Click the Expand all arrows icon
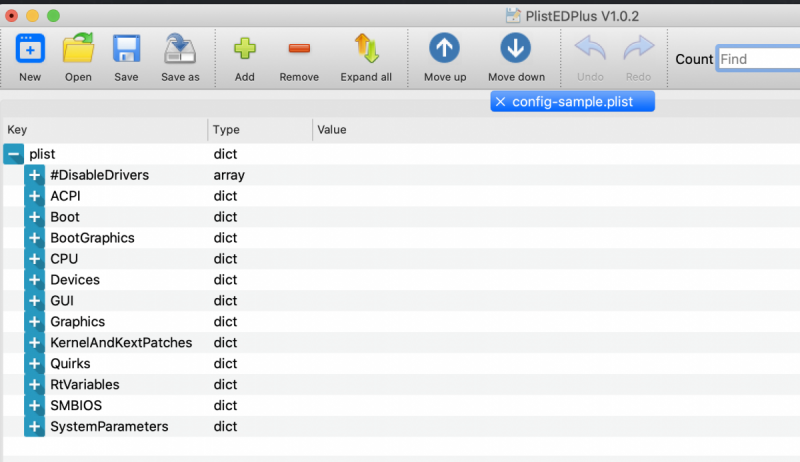This screenshot has height=462, width=800. click(366, 48)
